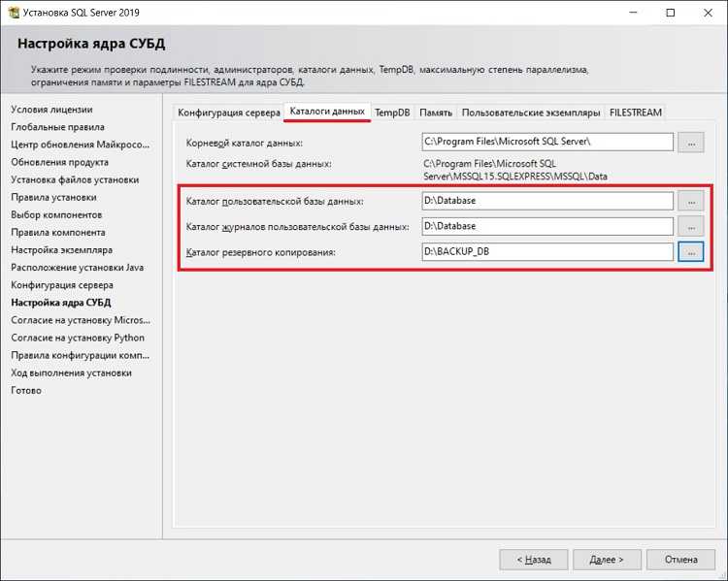
Task: Focus the user database directory field
Action: [546, 201]
